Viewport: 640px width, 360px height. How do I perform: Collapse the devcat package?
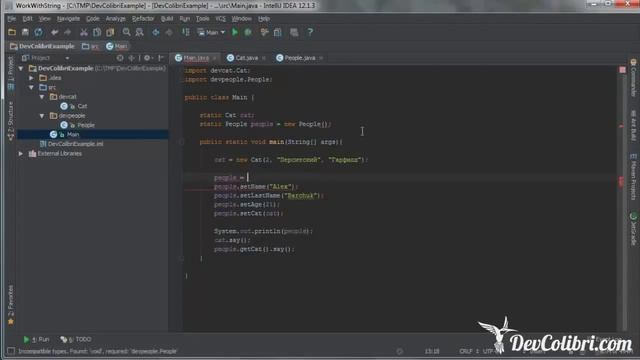[42, 97]
